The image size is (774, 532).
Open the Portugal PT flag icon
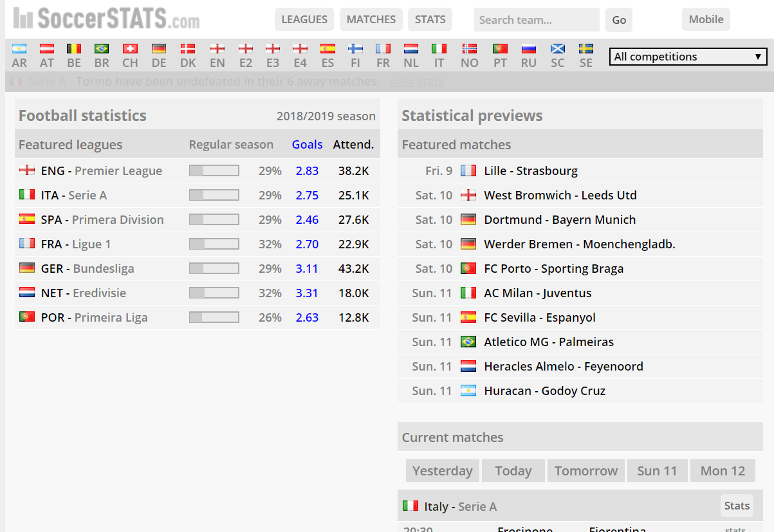(x=500, y=48)
